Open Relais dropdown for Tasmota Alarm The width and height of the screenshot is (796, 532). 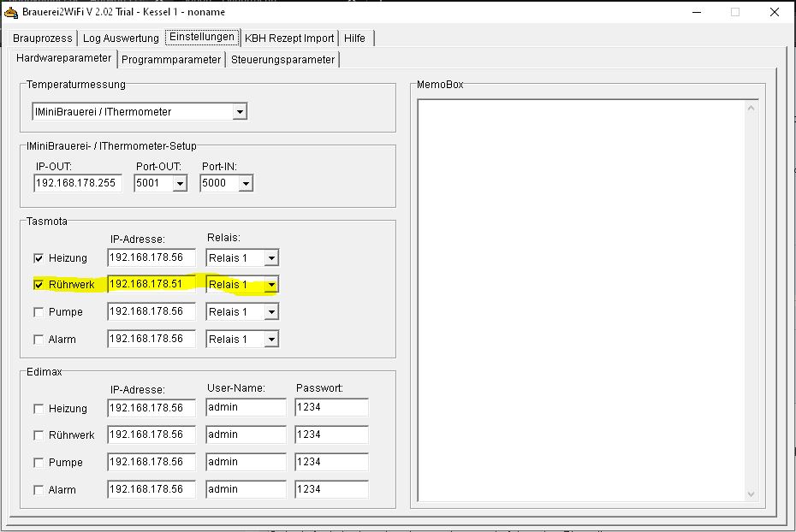click(270, 340)
